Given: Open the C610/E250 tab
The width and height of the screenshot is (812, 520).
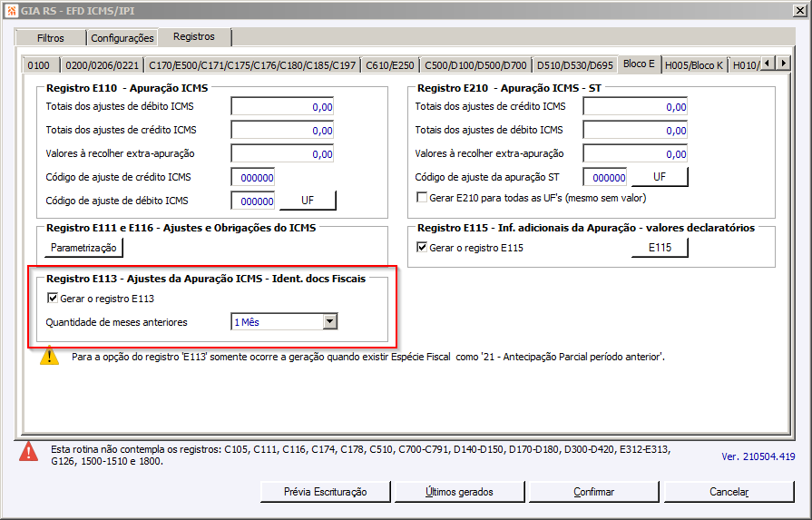Looking at the screenshot, I should [x=390, y=65].
